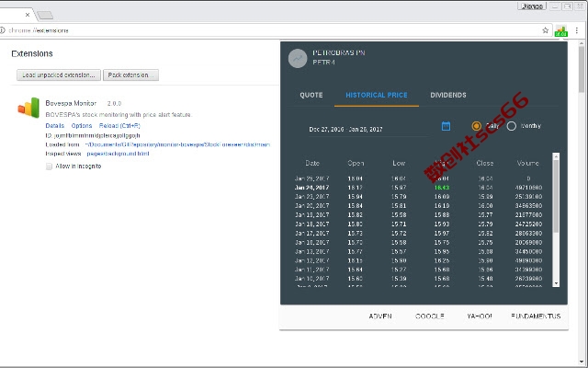
Task: Select the Daily radio button
Action: click(x=476, y=126)
